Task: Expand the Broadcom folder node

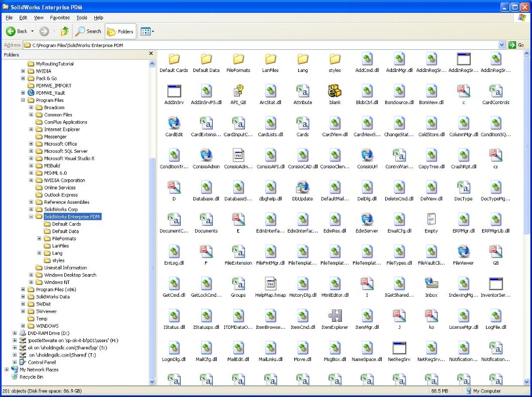Action: click(31, 107)
